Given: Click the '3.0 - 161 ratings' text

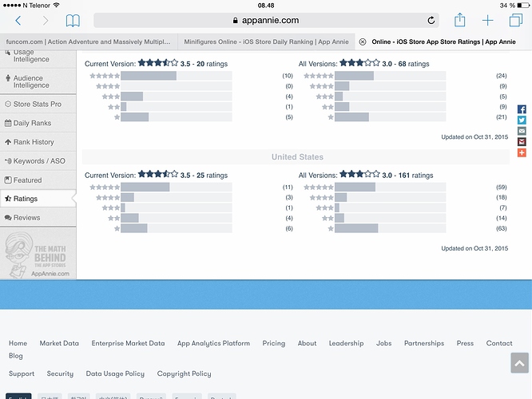Looking at the screenshot, I should coord(408,176).
